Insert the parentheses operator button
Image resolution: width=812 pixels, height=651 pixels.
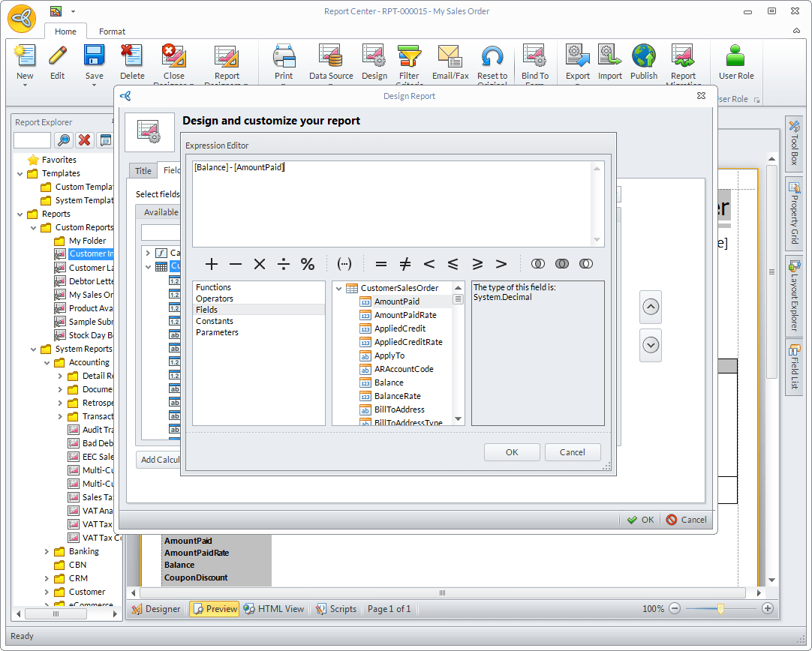344,264
